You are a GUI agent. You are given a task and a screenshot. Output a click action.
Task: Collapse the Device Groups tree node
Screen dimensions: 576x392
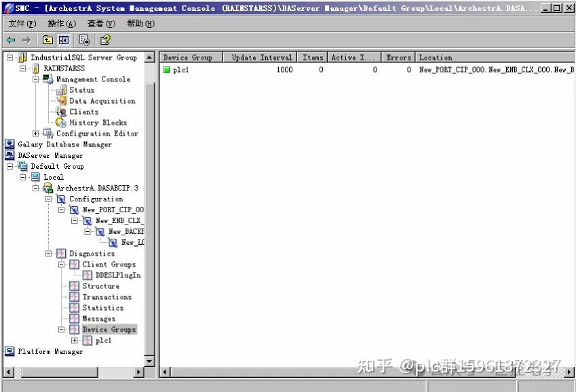click(x=61, y=330)
